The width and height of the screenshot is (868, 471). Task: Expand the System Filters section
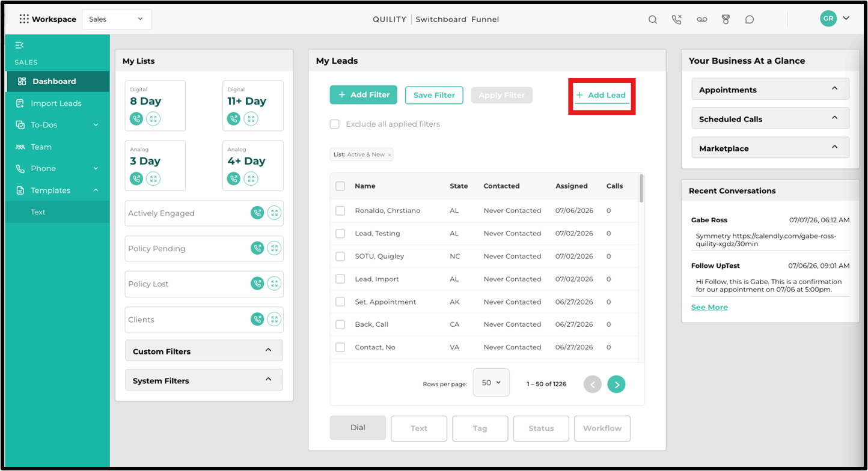point(204,380)
